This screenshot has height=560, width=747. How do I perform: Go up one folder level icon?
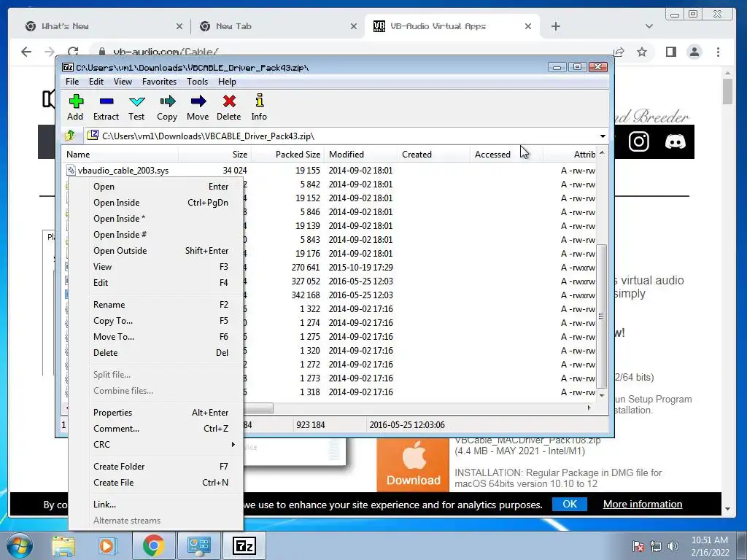coord(70,136)
